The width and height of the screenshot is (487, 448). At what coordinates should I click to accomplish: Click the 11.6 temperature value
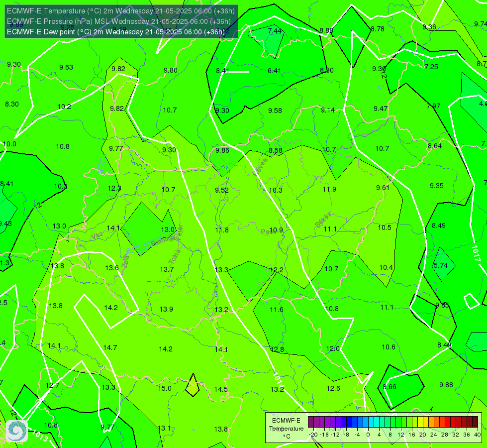point(277,310)
